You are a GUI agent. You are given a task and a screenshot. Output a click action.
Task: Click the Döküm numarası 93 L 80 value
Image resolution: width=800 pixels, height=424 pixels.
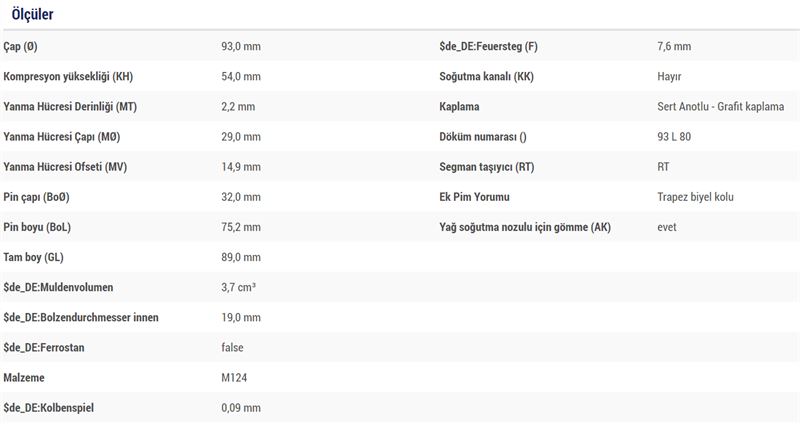[x=674, y=137]
